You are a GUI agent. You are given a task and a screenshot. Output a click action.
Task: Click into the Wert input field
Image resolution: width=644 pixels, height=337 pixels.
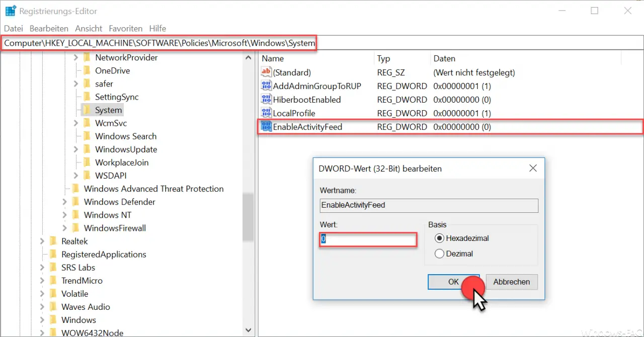click(x=368, y=239)
